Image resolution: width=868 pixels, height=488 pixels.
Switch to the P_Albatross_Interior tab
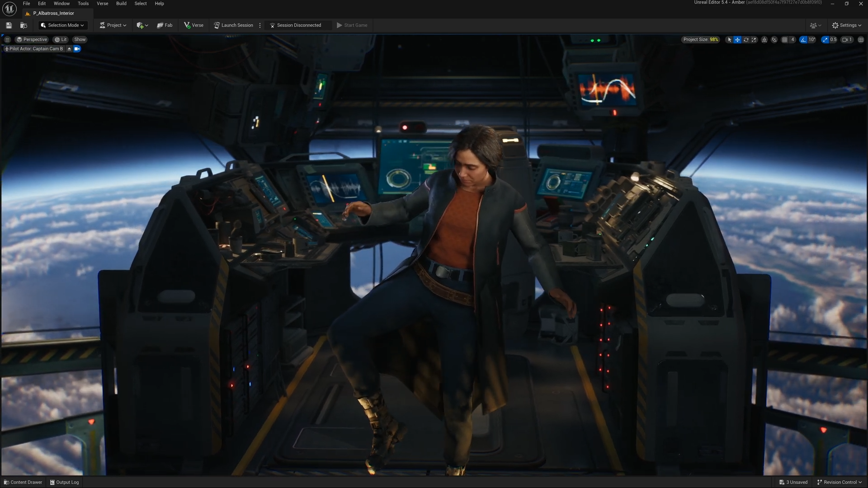click(x=53, y=14)
